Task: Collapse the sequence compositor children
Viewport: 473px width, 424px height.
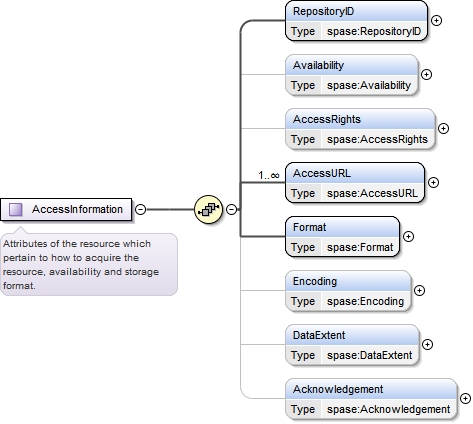Action: click(231, 209)
